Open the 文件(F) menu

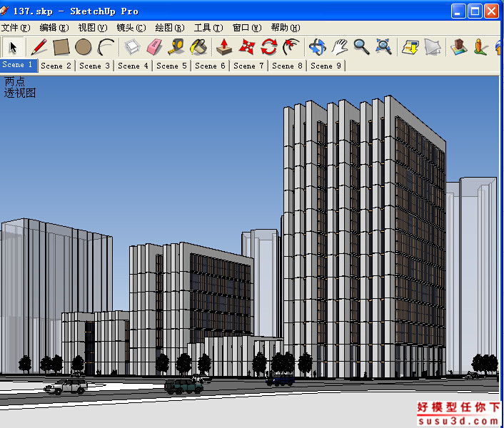16,28
